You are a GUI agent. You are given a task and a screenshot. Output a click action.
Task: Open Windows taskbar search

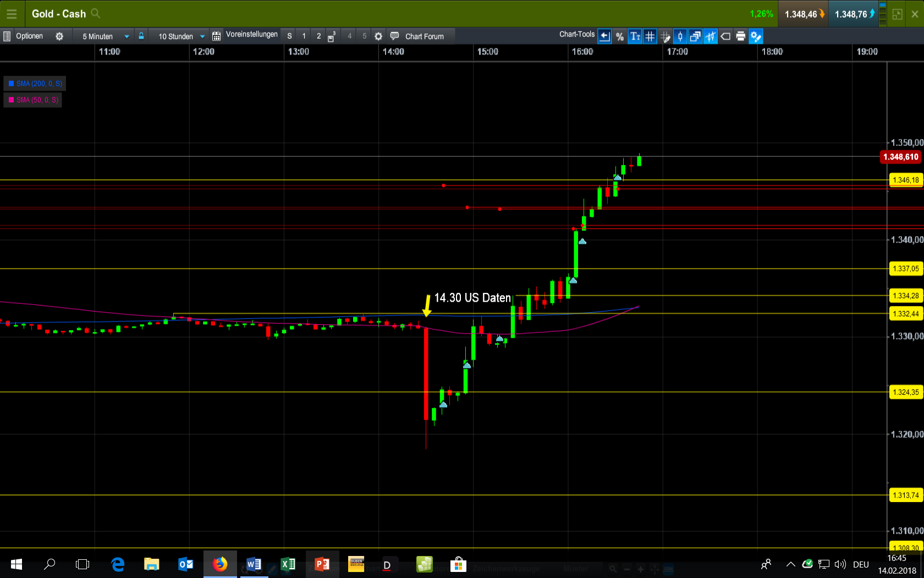pyautogui.click(x=50, y=564)
